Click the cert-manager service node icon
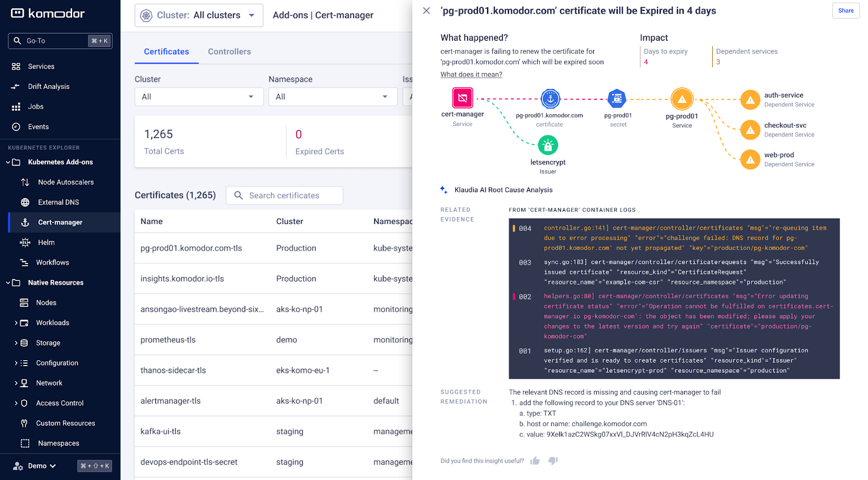Viewport: 868px width, 480px height. [x=463, y=98]
